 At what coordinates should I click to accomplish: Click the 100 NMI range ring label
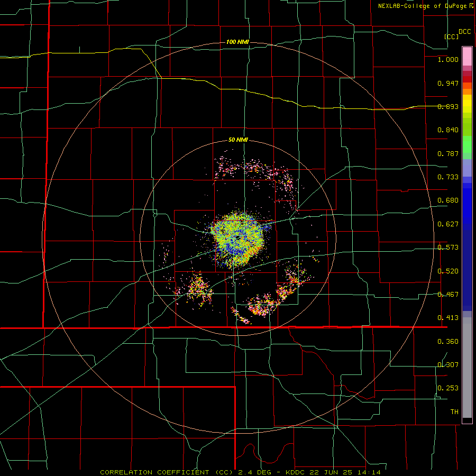[237, 42]
